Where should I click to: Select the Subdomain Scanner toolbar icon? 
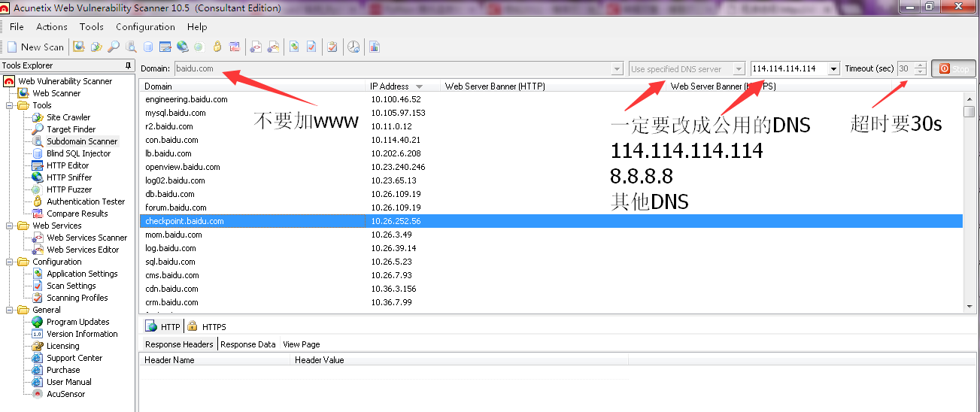click(x=131, y=47)
